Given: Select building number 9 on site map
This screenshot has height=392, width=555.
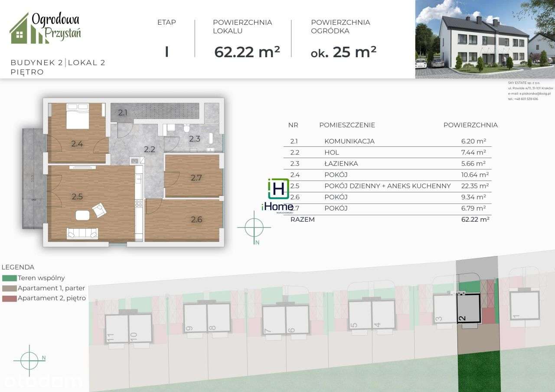Looking at the screenshot, I should (x=195, y=318).
